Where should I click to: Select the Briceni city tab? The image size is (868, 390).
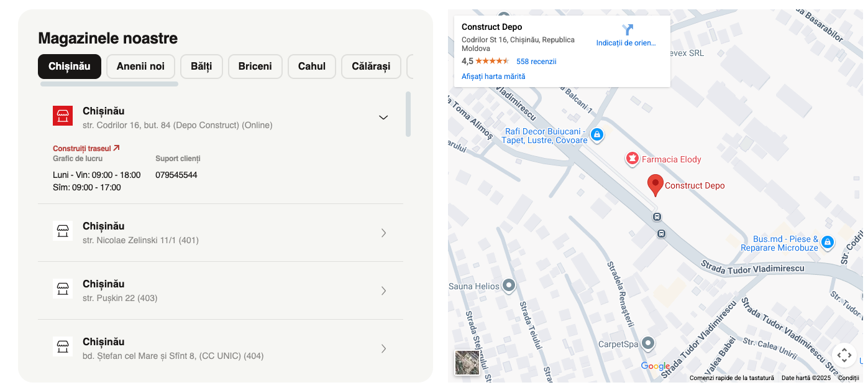click(x=255, y=67)
